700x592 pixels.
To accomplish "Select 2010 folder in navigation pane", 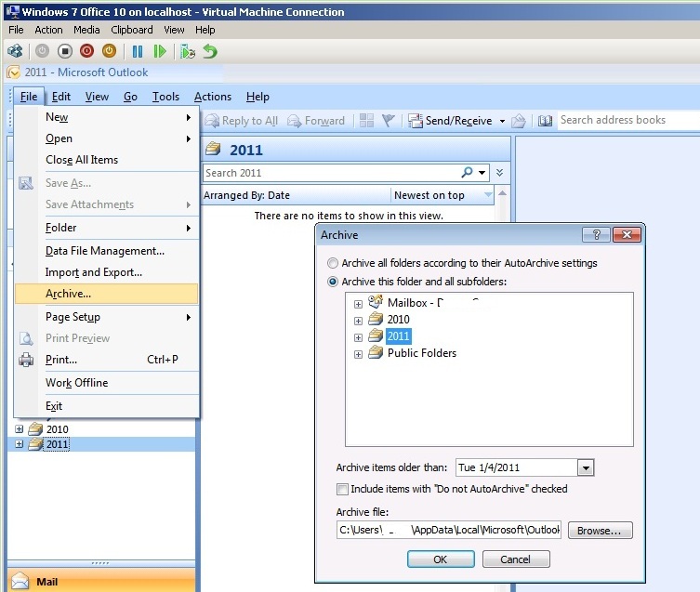I will [57, 429].
